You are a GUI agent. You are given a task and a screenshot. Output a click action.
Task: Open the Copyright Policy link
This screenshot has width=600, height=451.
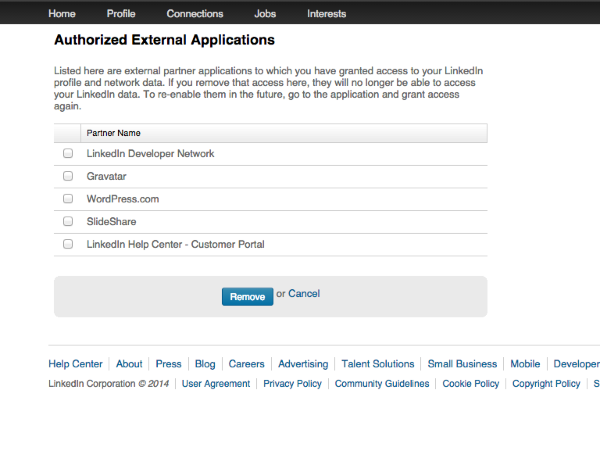click(546, 384)
